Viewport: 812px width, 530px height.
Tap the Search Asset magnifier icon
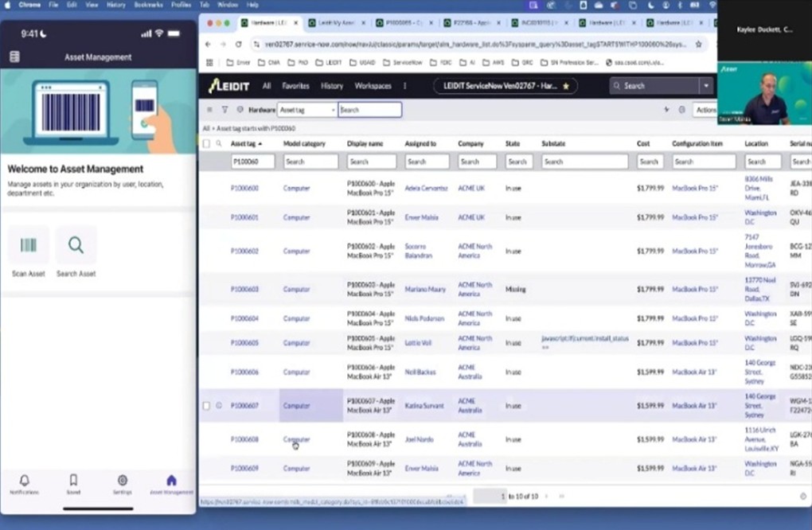(x=76, y=246)
